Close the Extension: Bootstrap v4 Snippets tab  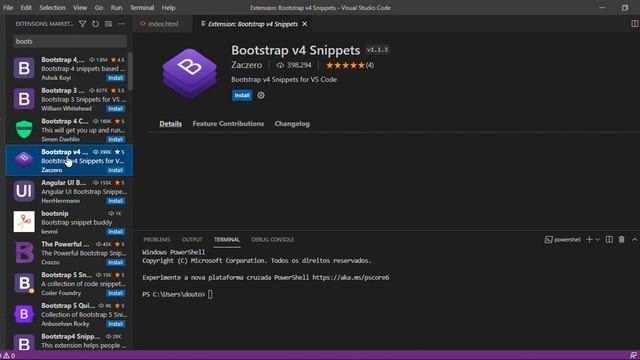point(304,24)
